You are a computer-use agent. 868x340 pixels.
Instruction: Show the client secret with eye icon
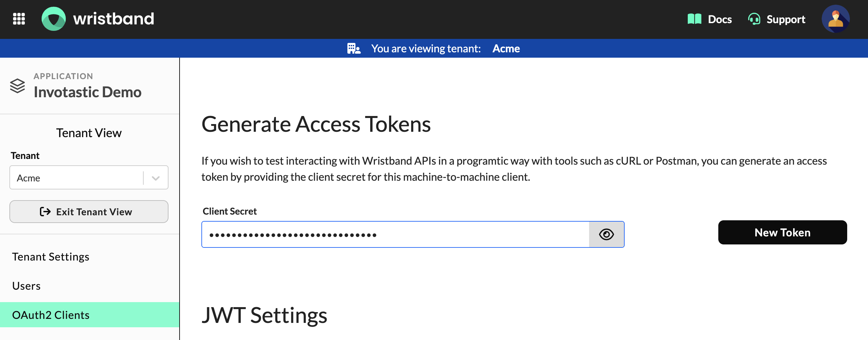[x=606, y=234]
